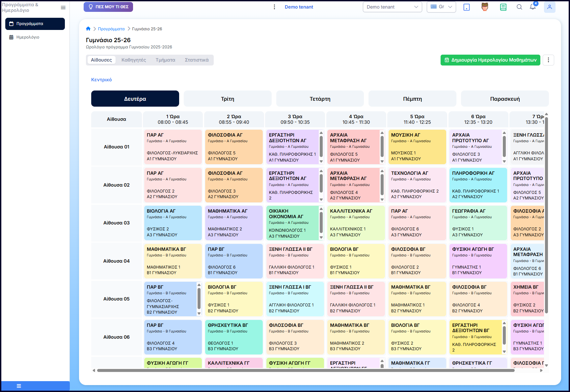Open Ημερολόγιο in the sidebar
This screenshot has height=392, width=570.
(x=28, y=37)
